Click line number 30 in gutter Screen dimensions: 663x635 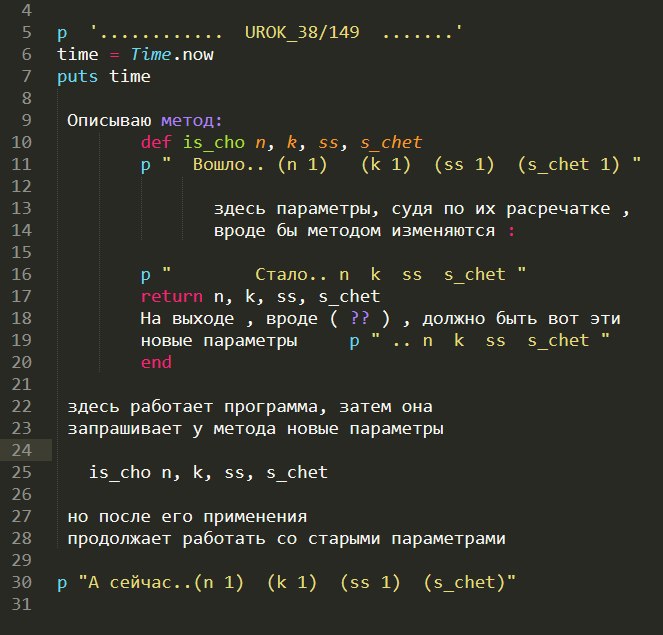(21, 582)
